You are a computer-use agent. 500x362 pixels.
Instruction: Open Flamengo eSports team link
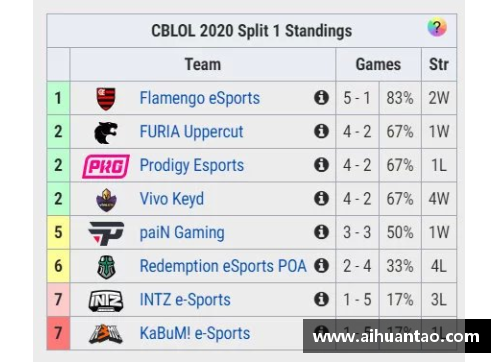pyautogui.click(x=199, y=98)
